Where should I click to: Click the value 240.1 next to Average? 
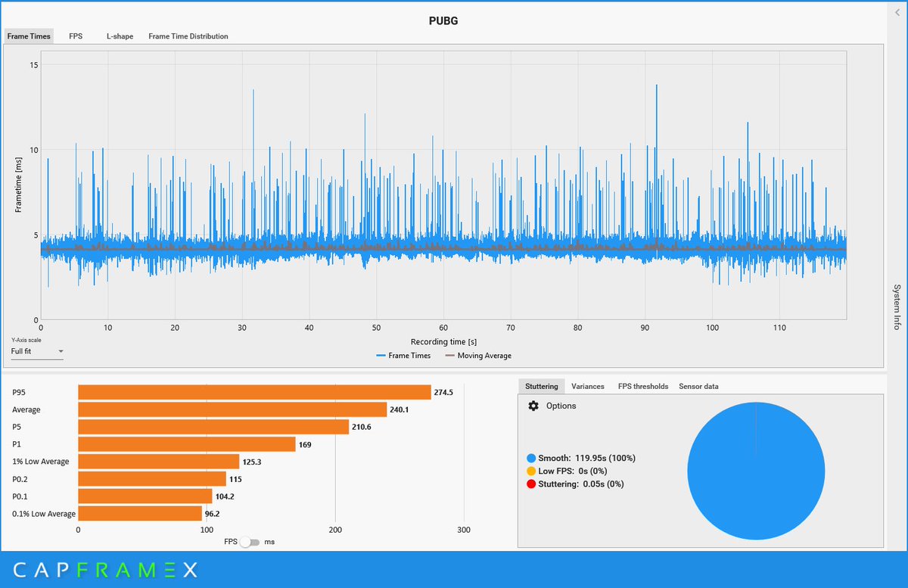[400, 409]
